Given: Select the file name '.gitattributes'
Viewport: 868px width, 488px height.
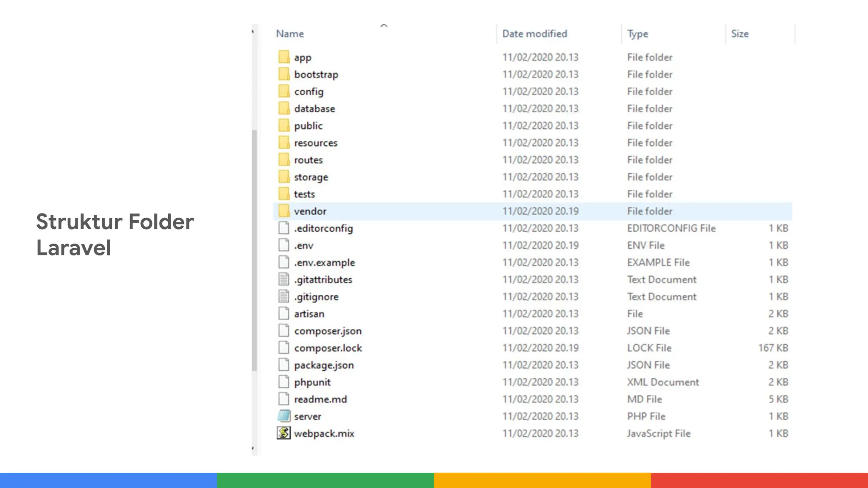Looking at the screenshot, I should click(323, 280).
